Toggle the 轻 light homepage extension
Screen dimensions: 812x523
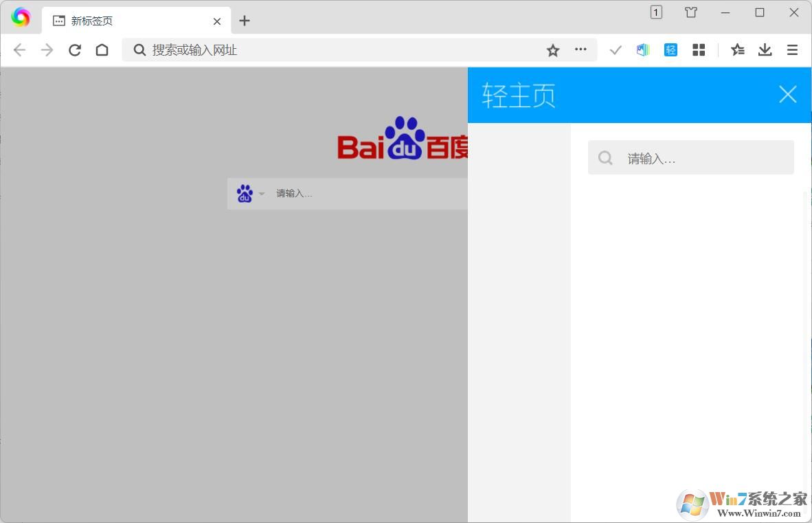coord(670,49)
